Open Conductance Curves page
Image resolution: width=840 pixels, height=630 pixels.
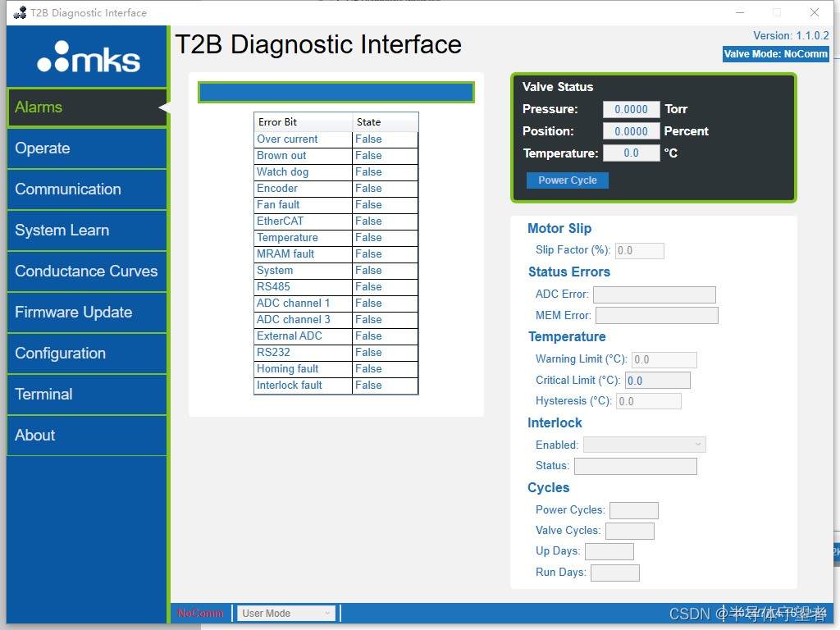pos(87,271)
